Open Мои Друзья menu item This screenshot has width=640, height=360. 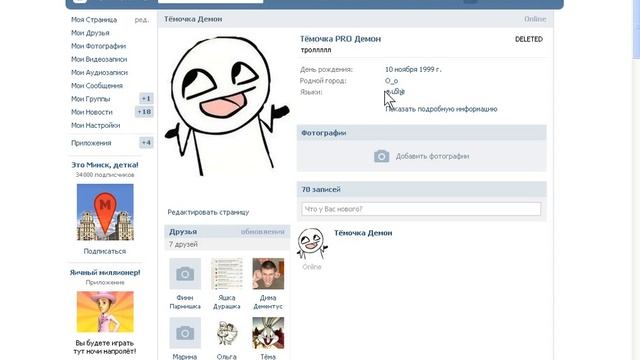(90, 33)
